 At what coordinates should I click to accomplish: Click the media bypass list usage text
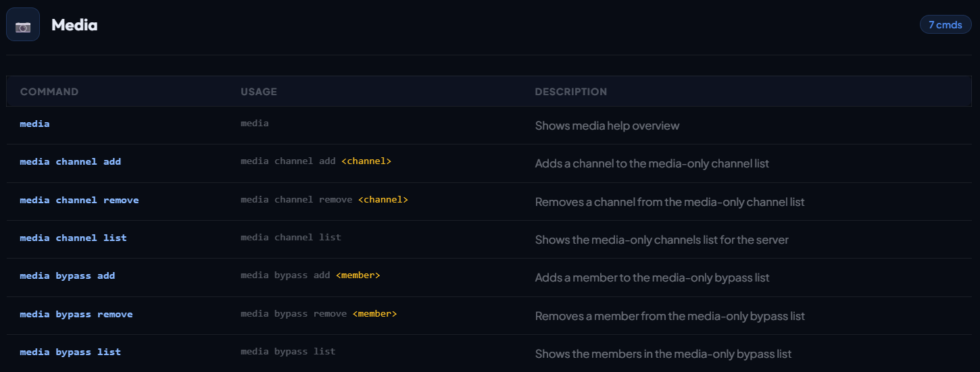[x=288, y=352]
